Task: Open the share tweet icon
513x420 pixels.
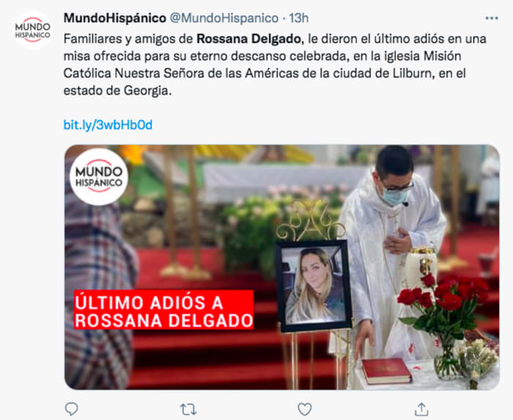Action: point(421,409)
